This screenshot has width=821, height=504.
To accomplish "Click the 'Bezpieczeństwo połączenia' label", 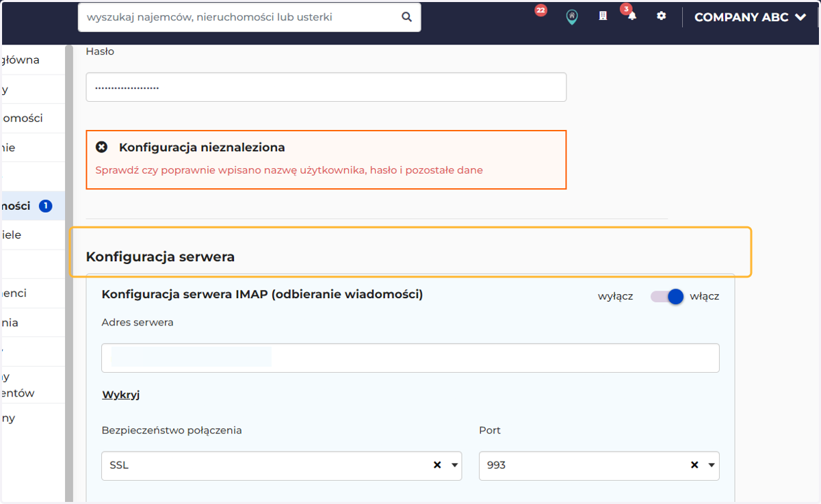I will click(172, 430).
